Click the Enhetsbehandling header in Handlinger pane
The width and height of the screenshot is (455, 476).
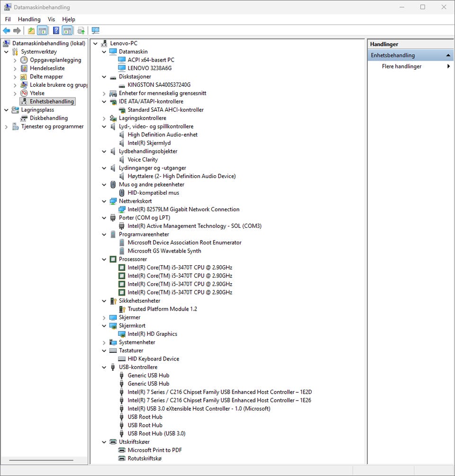pos(410,55)
